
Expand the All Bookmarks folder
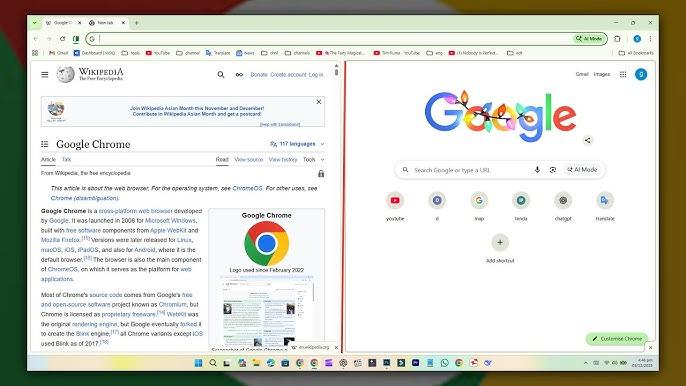click(x=636, y=53)
